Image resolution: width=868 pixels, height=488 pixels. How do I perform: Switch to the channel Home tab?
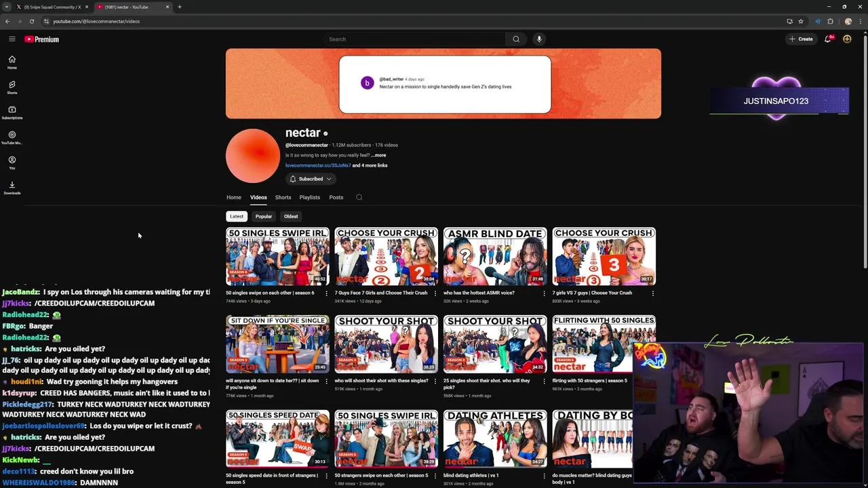coord(234,197)
